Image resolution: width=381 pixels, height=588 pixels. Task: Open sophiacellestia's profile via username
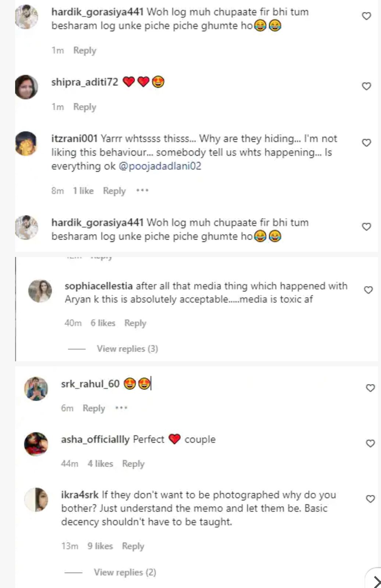point(99,286)
